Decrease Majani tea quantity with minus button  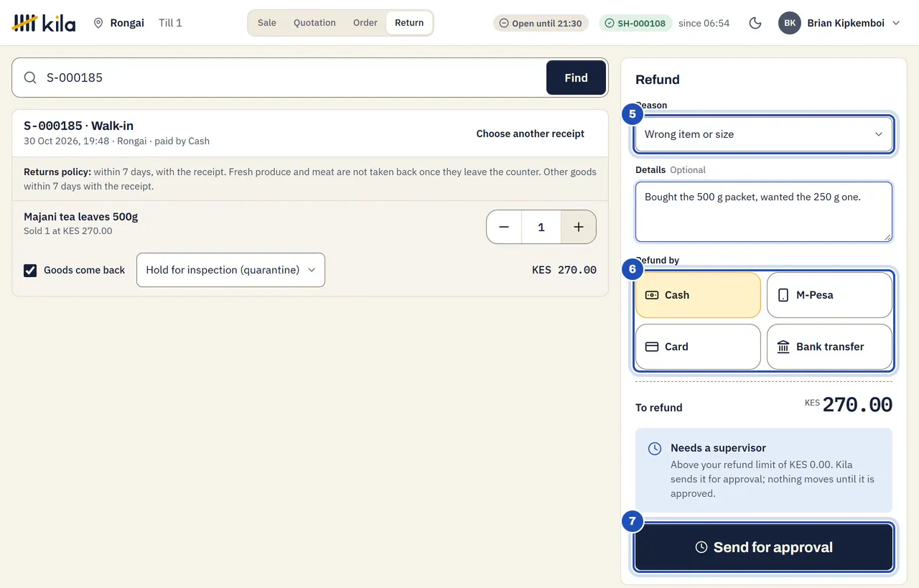[504, 227]
